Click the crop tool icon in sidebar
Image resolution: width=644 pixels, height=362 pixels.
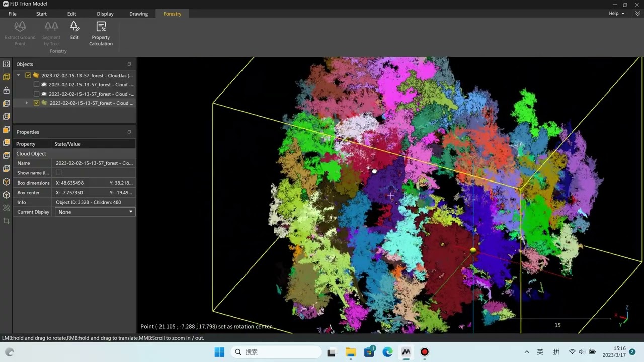tap(6, 221)
